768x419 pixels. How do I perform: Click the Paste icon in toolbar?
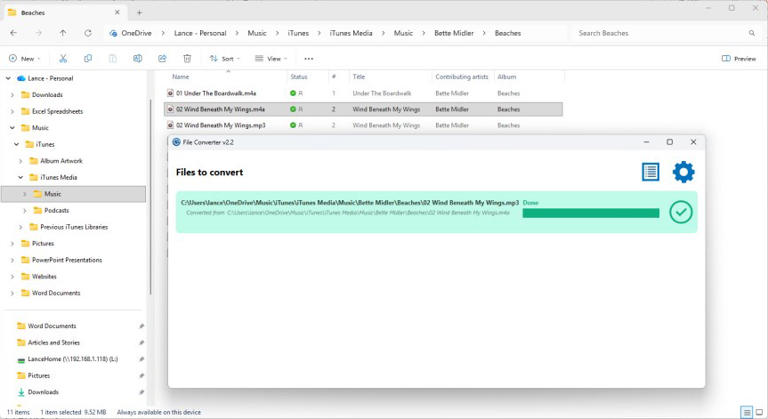point(113,58)
